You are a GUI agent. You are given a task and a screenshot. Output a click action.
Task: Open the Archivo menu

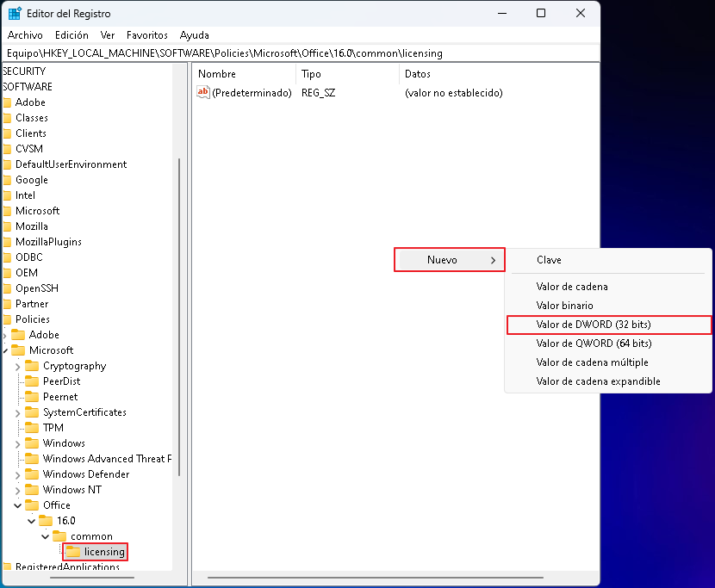[25, 35]
